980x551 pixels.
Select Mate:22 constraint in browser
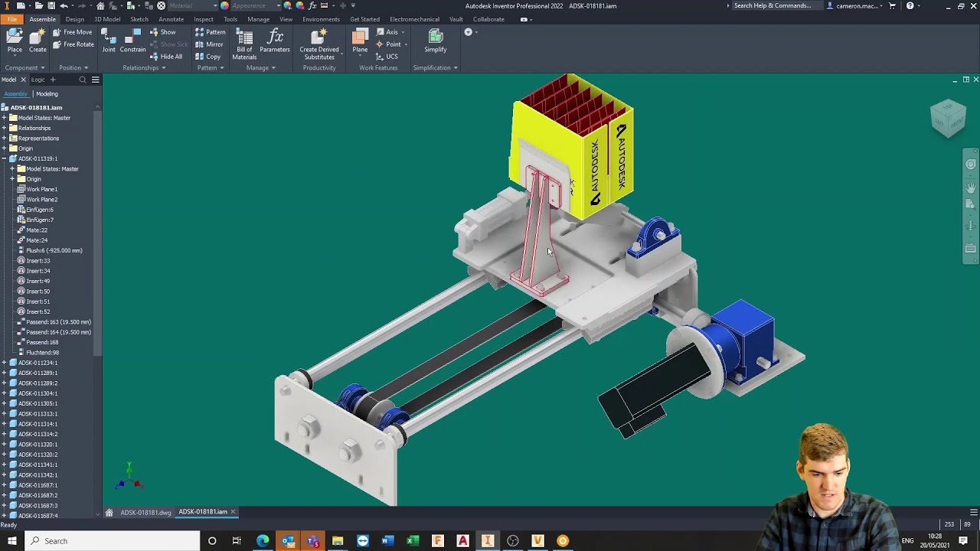(x=37, y=230)
